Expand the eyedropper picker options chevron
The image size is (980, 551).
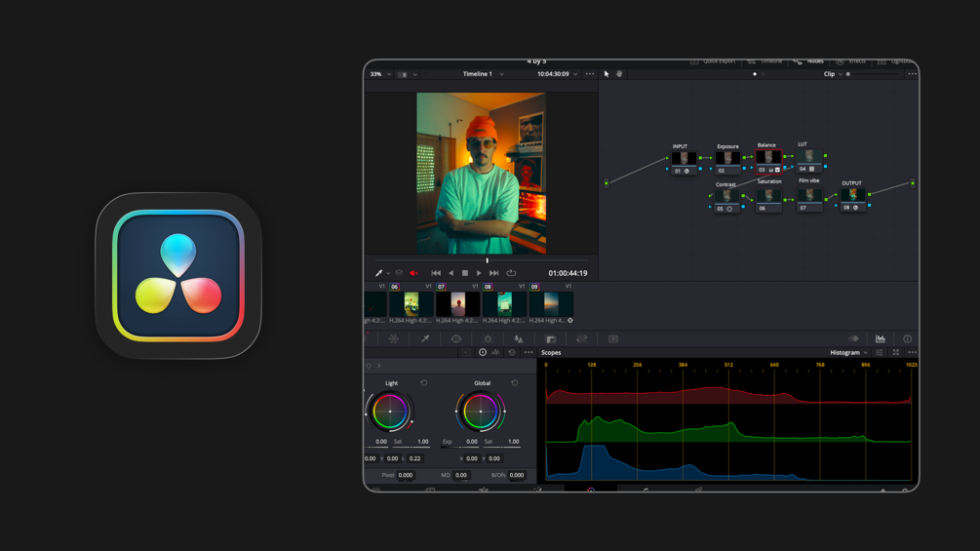point(388,273)
